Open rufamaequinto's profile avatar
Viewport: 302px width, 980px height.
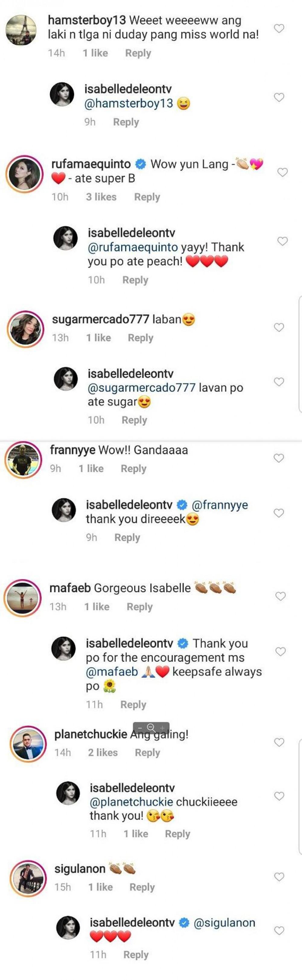pos(25,174)
